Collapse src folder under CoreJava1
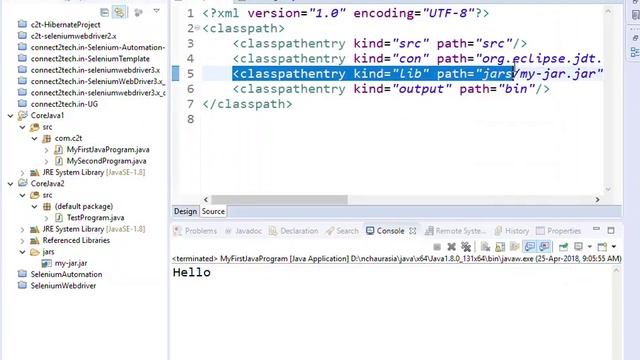 (x=23, y=127)
